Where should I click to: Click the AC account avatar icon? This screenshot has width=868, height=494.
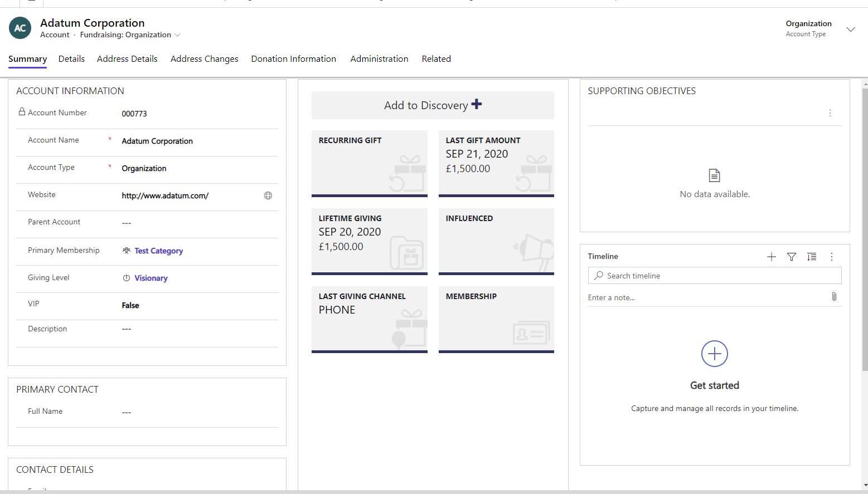tap(20, 28)
